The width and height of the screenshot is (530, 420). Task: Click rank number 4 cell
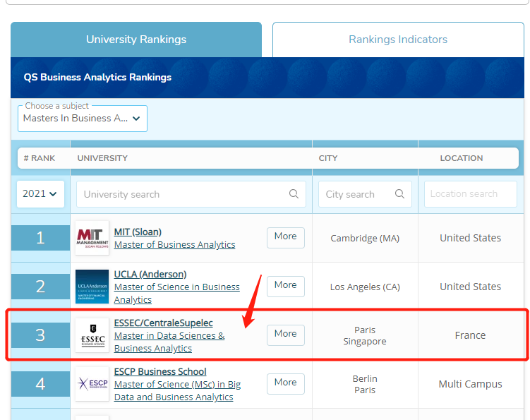(x=40, y=384)
